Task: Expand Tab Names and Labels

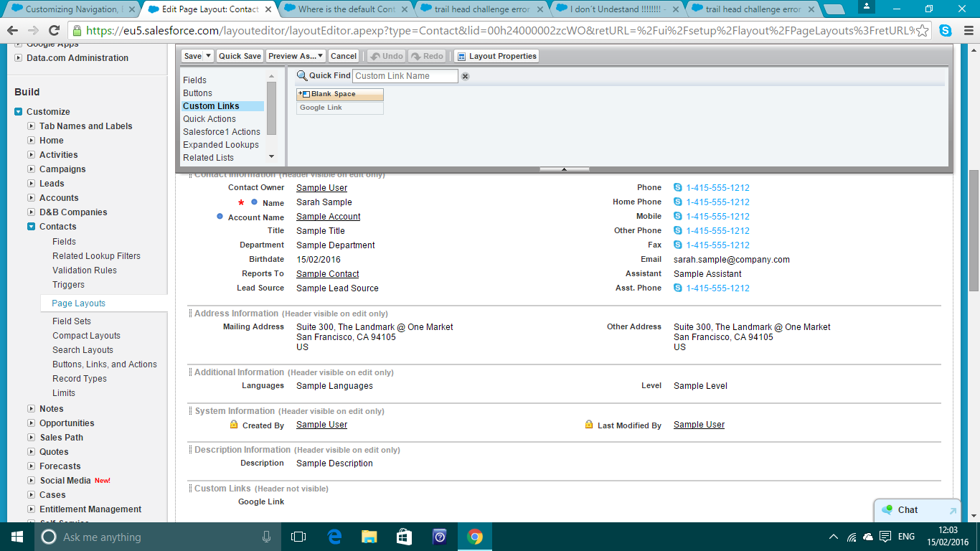Action: [x=31, y=126]
